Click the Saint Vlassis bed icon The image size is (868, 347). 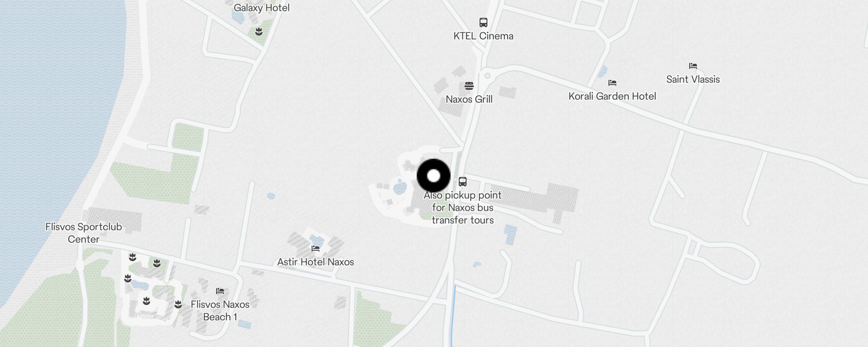693,66
